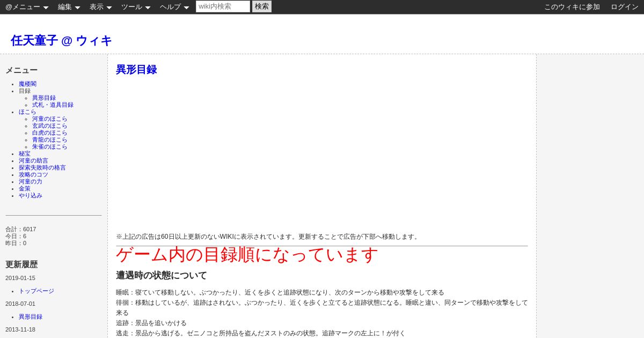Open the ツール dropdown menu
This screenshot has height=338, width=644.
[x=136, y=7]
